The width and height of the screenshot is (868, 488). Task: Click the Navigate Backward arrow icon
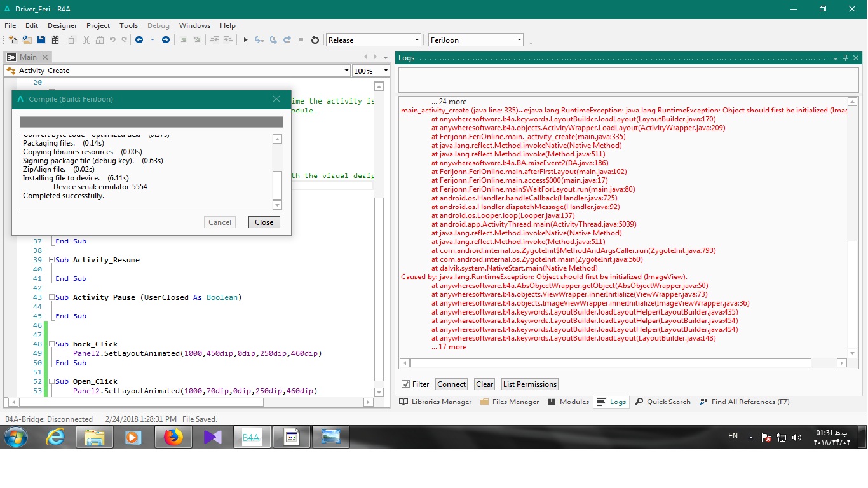point(139,40)
